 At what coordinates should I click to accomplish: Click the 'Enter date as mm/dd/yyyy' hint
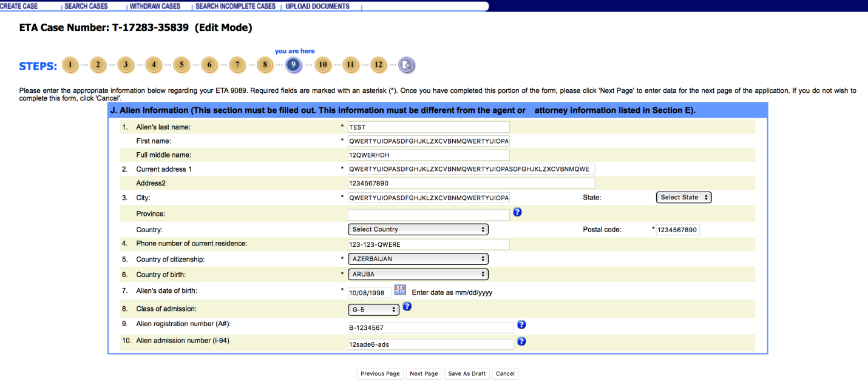point(452,292)
